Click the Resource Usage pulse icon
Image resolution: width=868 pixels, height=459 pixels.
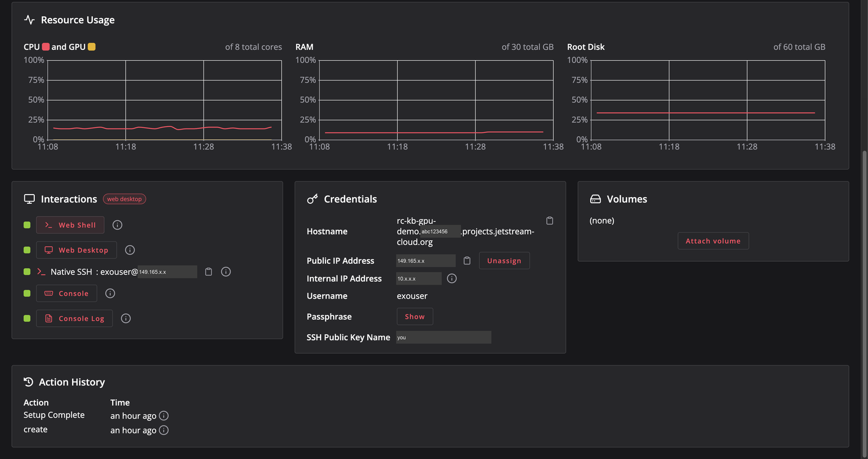click(x=29, y=20)
